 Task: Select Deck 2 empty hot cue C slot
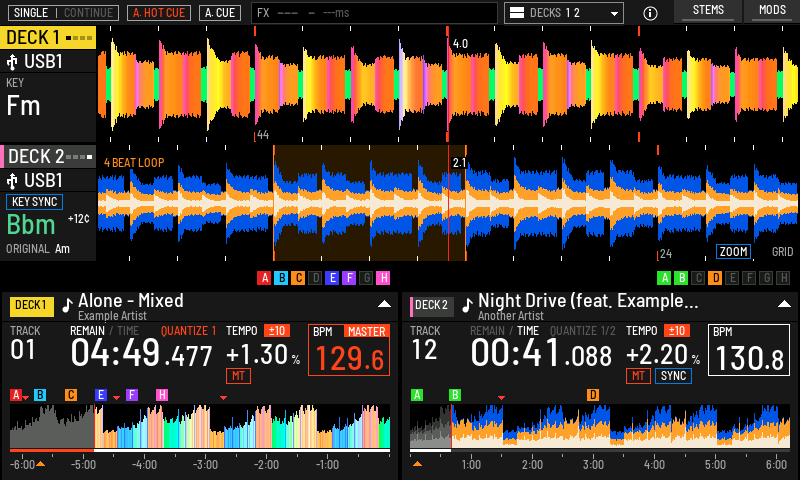tap(698, 278)
